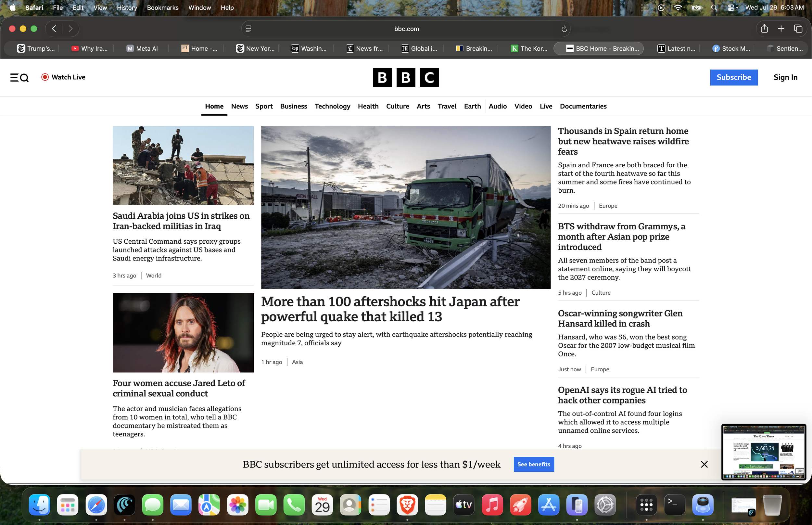Switch to the Why Ira... YouTube tab
Image resolution: width=812 pixels, height=525 pixels.
[89, 48]
